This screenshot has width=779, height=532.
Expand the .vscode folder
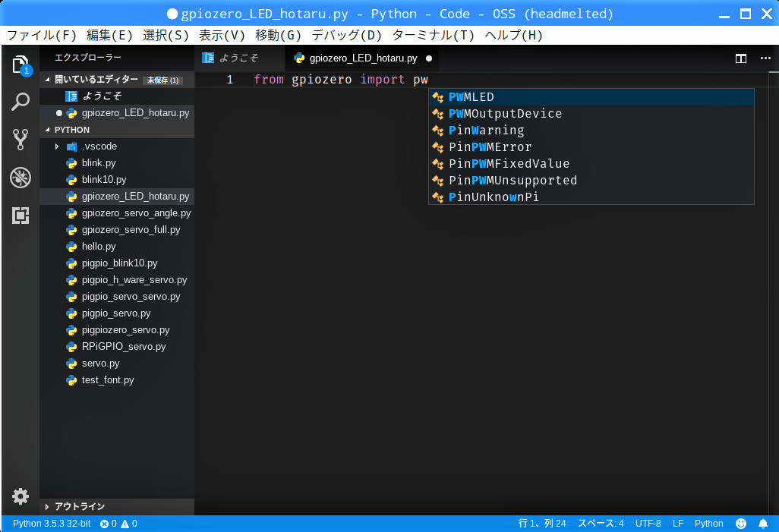click(117, 146)
